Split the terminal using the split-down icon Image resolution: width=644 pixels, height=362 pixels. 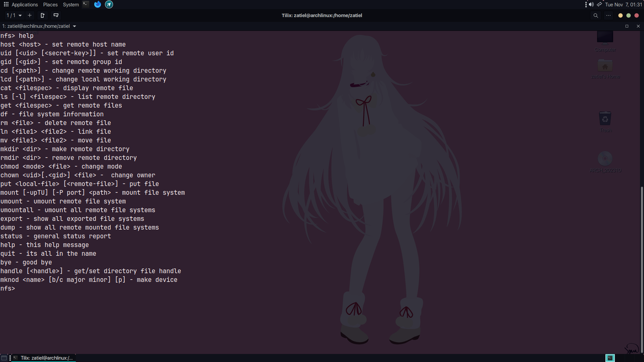(x=55, y=16)
